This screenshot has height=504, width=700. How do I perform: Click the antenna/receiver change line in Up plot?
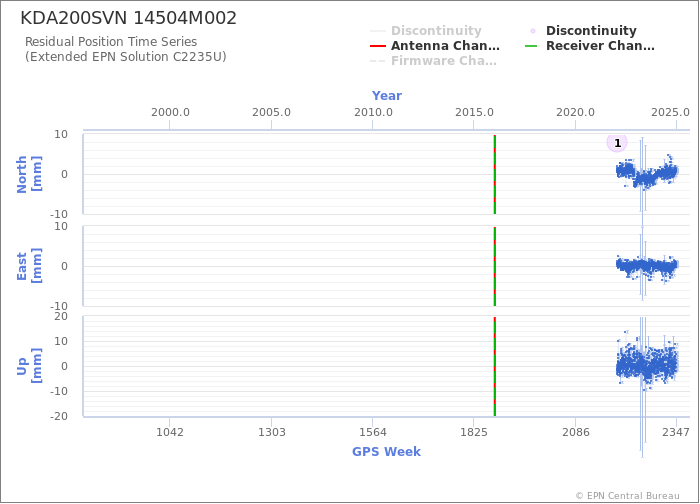coord(495,366)
